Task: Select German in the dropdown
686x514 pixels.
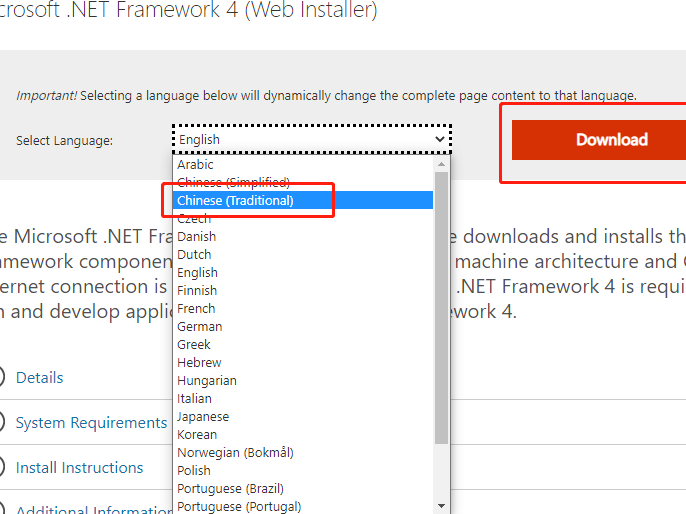Action: pos(303,326)
